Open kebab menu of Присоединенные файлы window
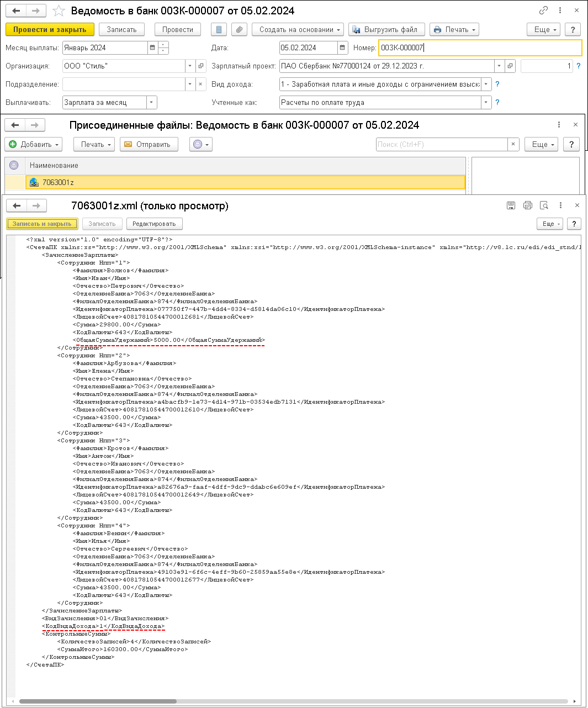The height and width of the screenshot is (708, 588). coord(559,125)
